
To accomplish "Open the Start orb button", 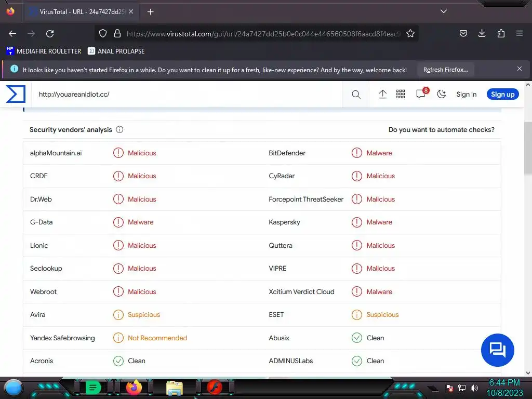I will click(13, 388).
